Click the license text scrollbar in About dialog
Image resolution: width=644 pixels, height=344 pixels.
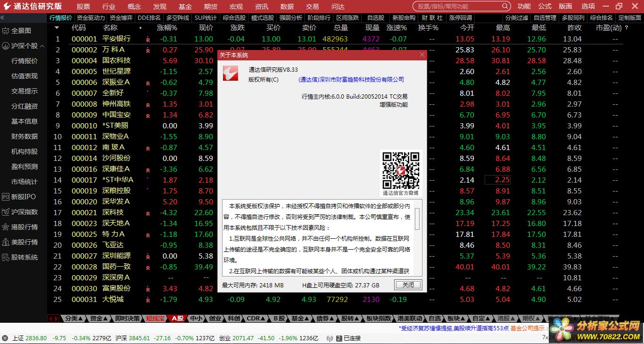(x=417, y=238)
